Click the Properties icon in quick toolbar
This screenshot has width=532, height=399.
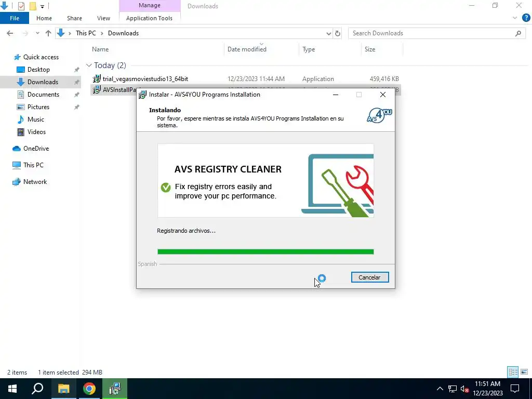tap(21, 6)
